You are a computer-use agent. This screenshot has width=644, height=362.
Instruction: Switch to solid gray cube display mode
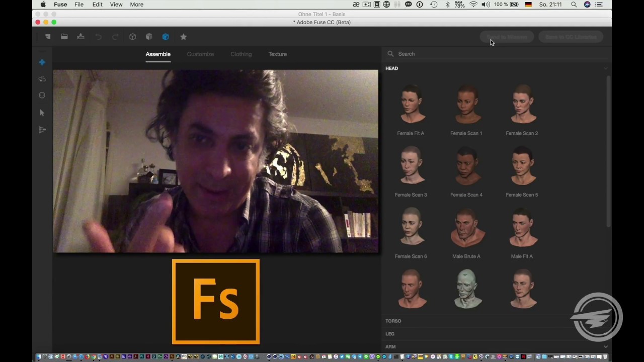point(149,37)
